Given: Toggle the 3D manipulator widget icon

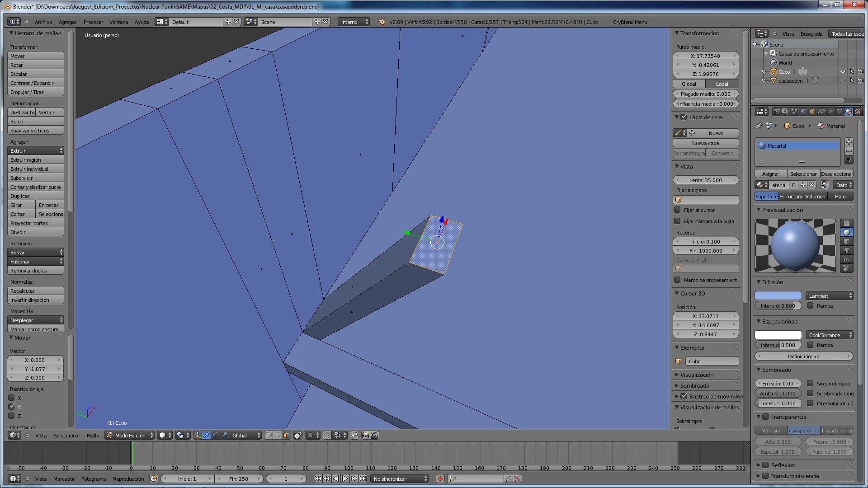Looking at the screenshot, I should point(197,435).
